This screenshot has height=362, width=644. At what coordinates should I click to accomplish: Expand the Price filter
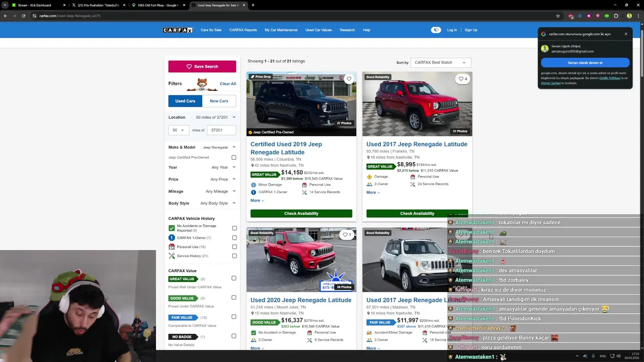coord(234,179)
